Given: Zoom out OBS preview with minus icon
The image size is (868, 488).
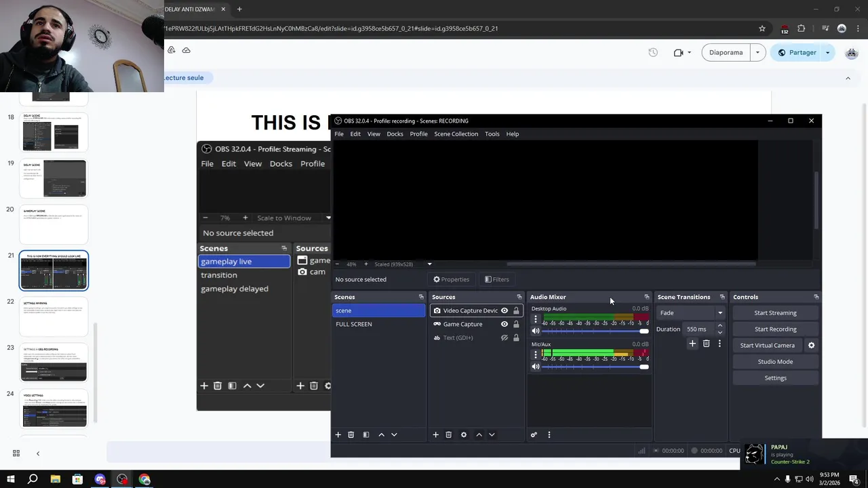Looking at the screenshot, I should click(337, 264).
